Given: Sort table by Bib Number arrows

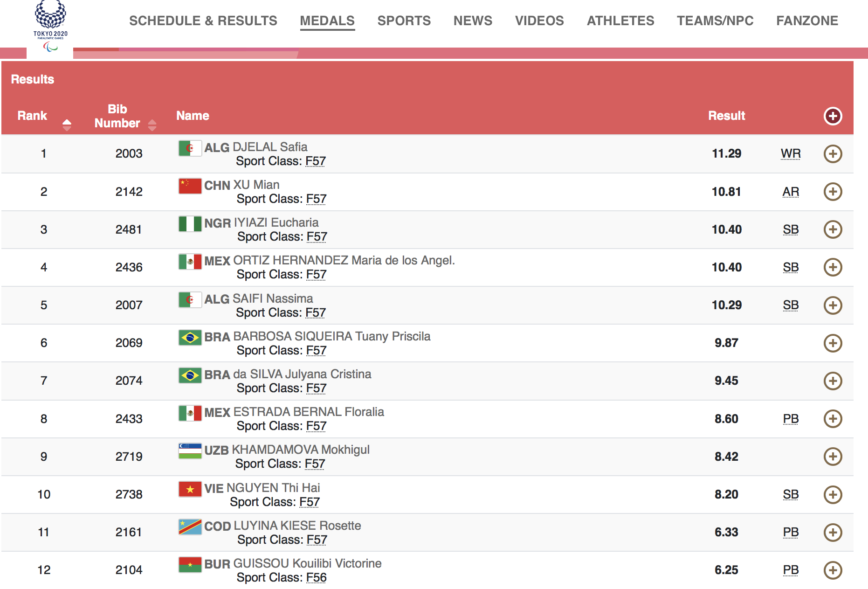Looking at the screenshot, I should pyautogui.click(x=152, y=125).
